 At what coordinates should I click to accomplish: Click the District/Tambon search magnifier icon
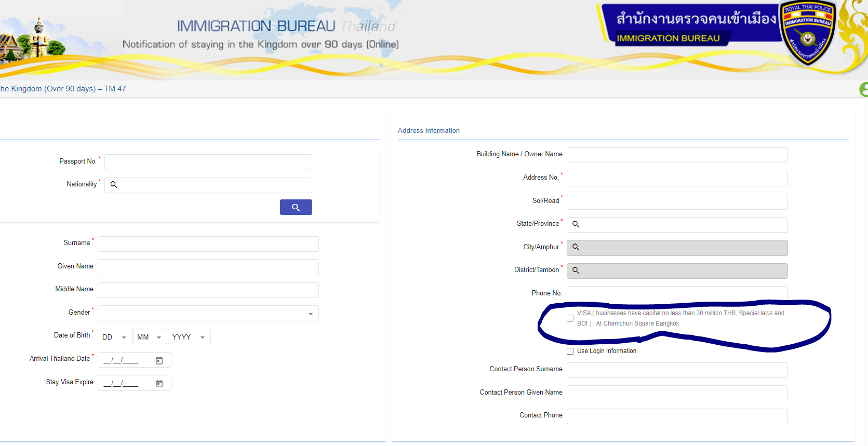click(576, 271)
